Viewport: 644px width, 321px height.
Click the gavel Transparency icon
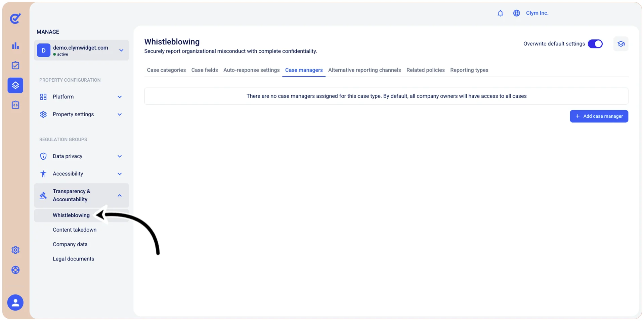(43, 195)
